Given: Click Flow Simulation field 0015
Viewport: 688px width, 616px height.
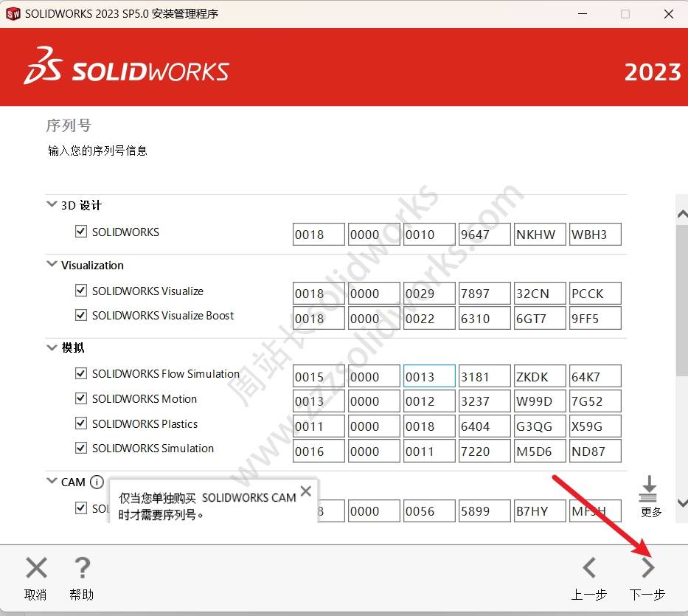Looking at the screenshot, I should pos(319,376).
